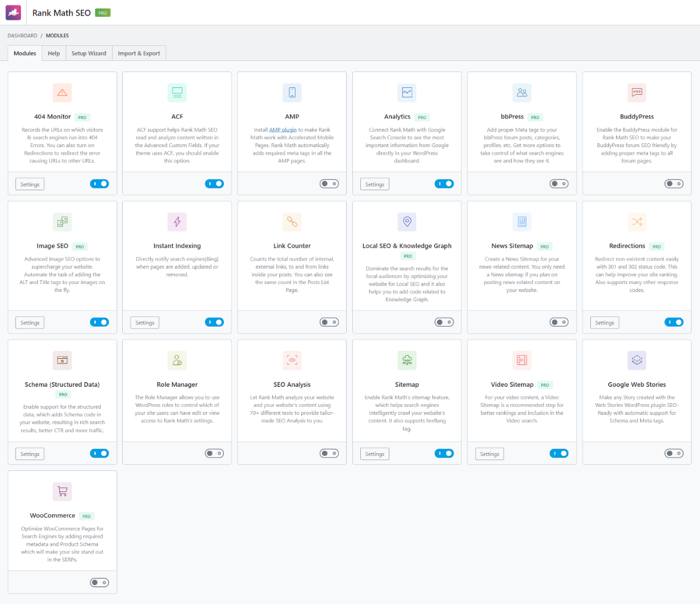Switch to the Setup Wizard tab
The image size is (700, 604).
pyautogui.click(x=89, y=53)
